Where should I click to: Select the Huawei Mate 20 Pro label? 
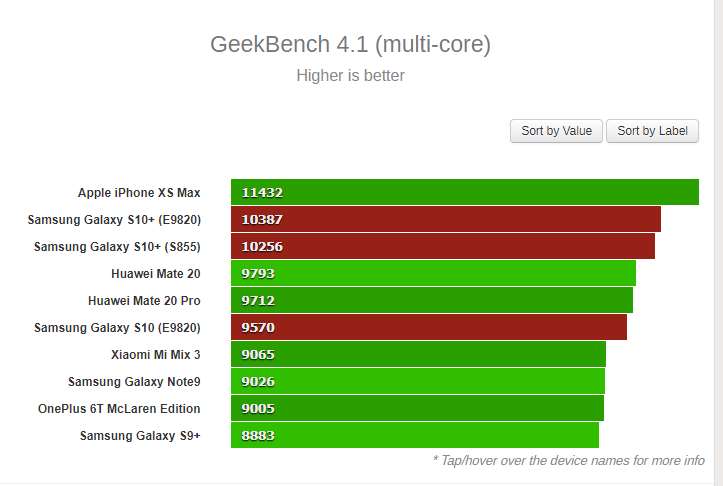pyautogui.click(x=144, y=301)
